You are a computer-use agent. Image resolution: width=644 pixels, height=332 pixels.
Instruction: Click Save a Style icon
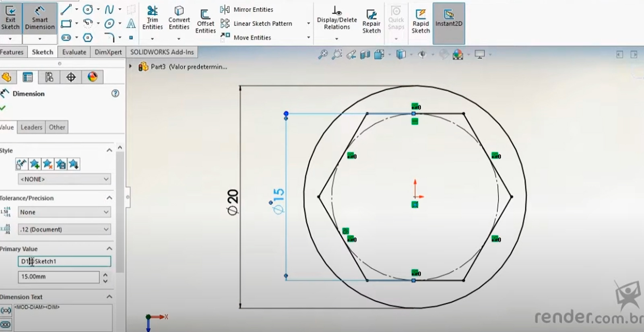[x=61, y=164]
